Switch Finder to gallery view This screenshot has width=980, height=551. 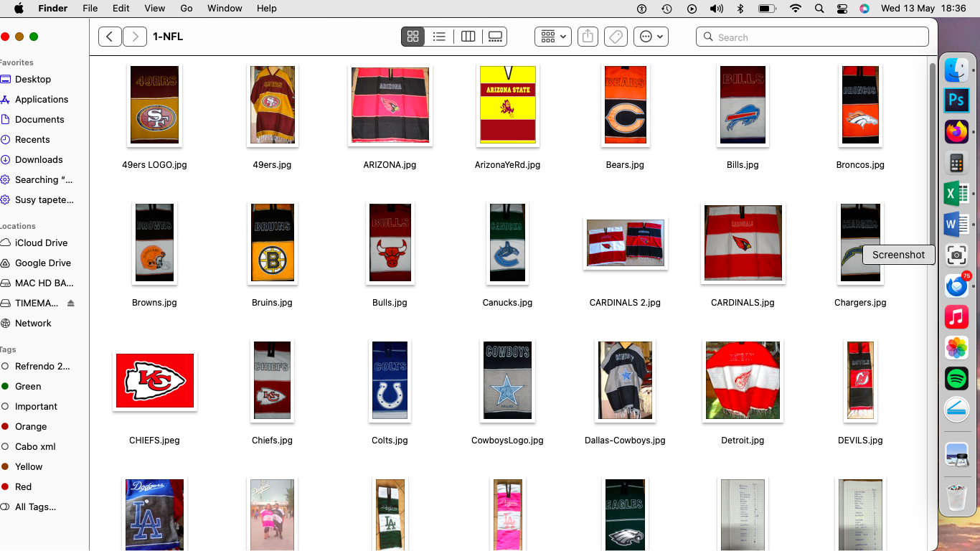(x=495, y=37)
